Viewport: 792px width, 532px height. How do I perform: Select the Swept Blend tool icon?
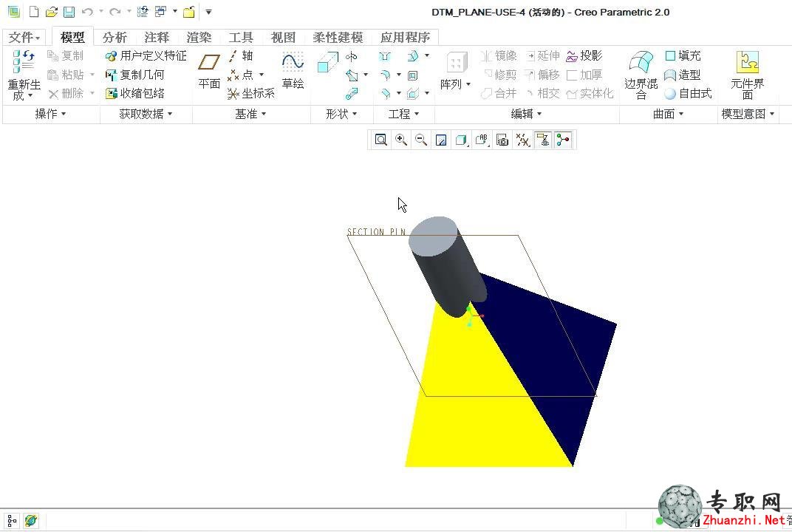tap(352, 94)
